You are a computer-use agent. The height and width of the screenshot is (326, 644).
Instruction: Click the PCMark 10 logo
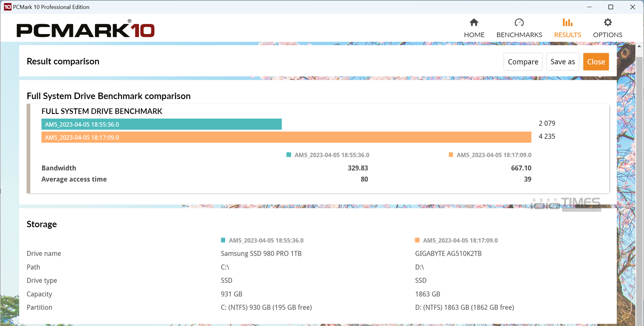coord(85,29)
